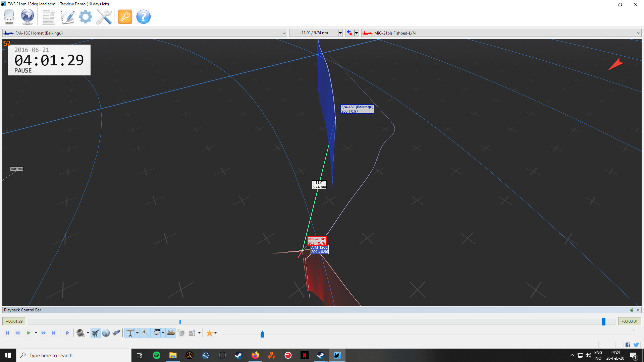Viewport: 644px width, 362px height.
Task: Open the Facebook link icon
Action: pos(628,345)
